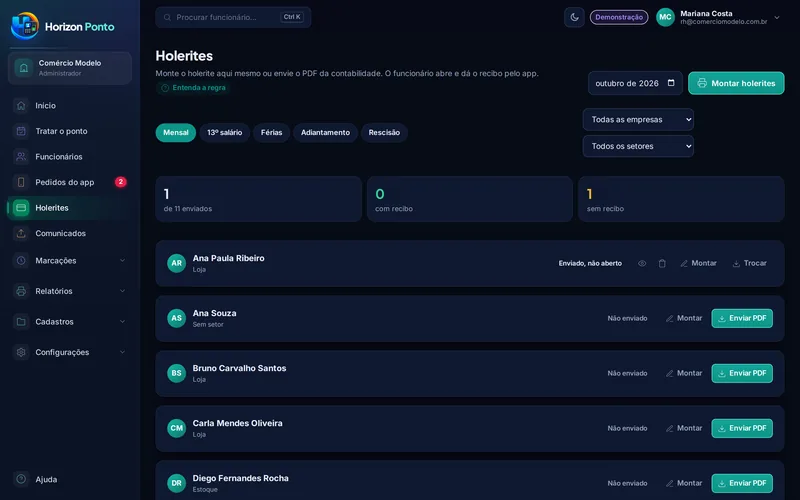Click the Holerites sidebar icon
This screenshot has height=500, width=800.
point(21,208)
